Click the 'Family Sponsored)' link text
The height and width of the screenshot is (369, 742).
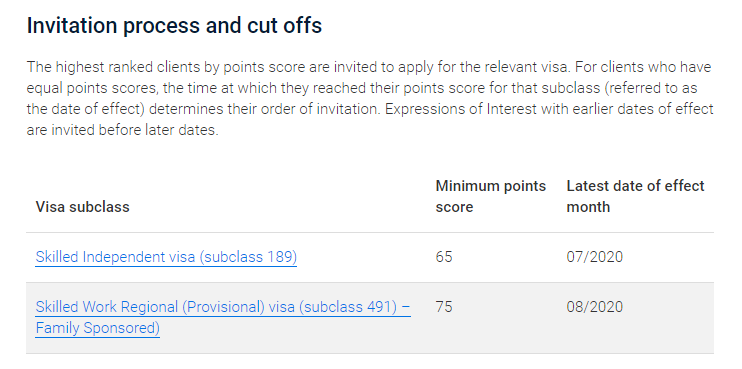click(x=97, y=328)
